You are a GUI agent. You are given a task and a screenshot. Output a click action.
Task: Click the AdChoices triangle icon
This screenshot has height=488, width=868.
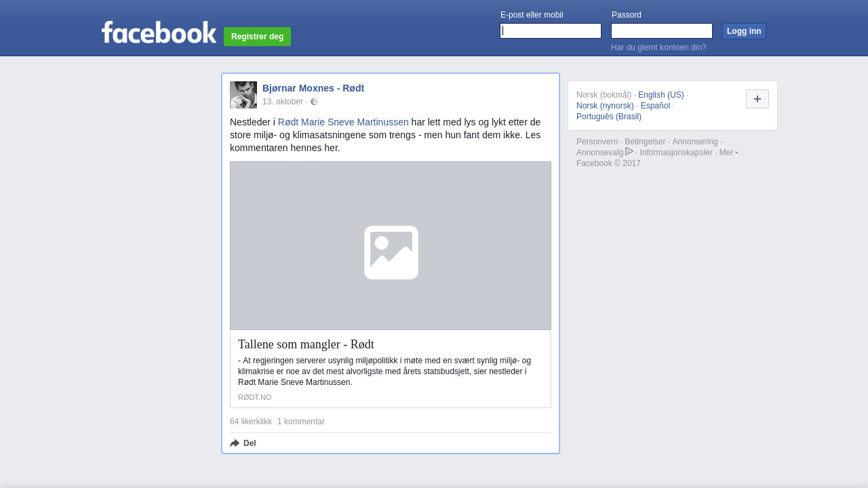[629, 152]
